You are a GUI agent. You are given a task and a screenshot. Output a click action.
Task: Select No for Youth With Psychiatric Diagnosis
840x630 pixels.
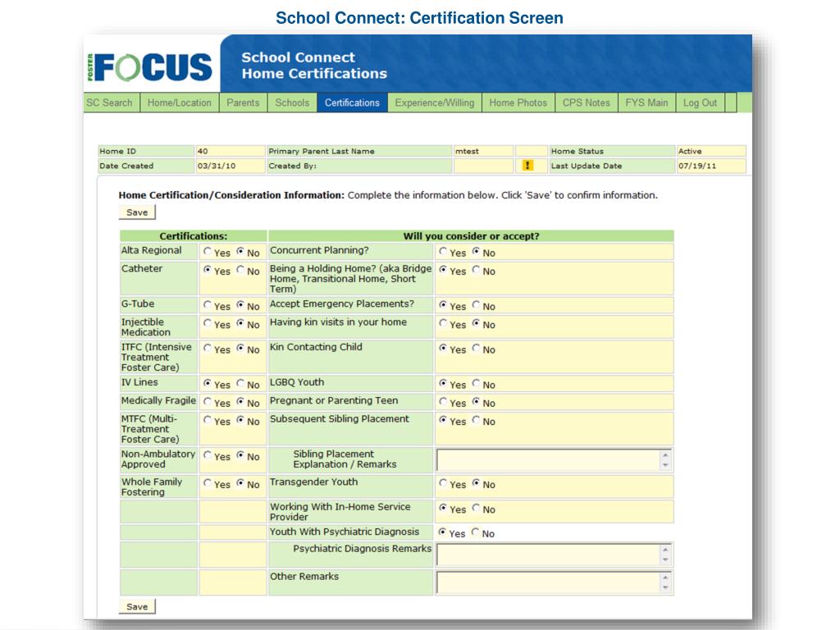pyautogui.click(x=475, y=532)
